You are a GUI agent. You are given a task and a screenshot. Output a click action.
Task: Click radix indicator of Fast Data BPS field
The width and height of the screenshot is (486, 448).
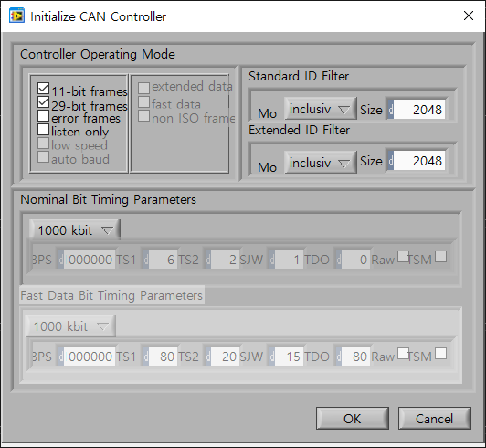pyautogui.click(x=60, y=357)
